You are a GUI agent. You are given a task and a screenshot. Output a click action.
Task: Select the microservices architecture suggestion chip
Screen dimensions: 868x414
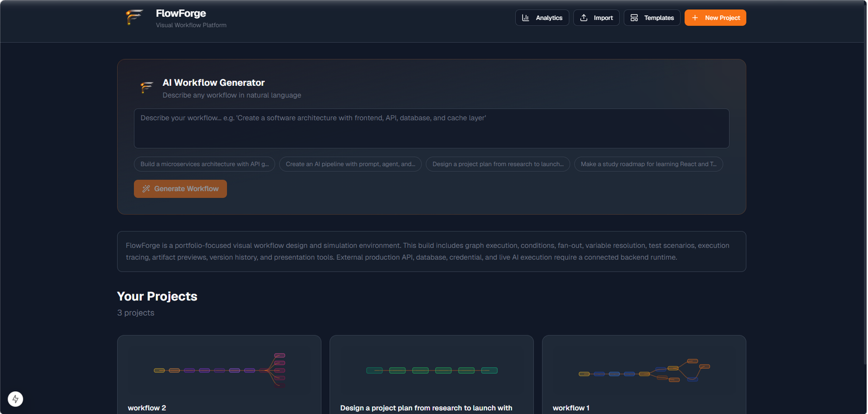tap(205, 164)
